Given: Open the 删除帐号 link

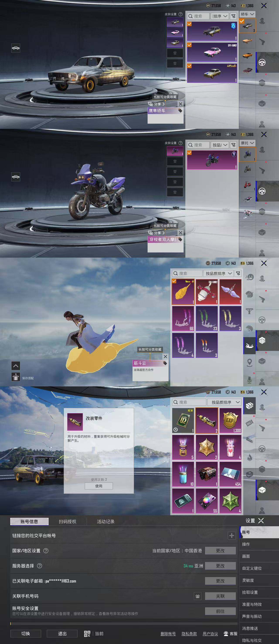Looking at the screenshot, I should click(168, 634).
